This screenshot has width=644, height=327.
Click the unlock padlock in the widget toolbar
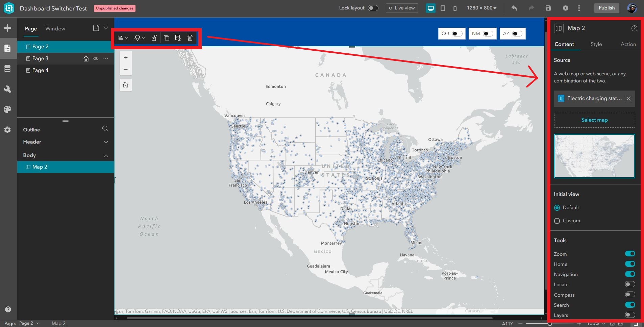pyautogui.click(x=154, y=38)
